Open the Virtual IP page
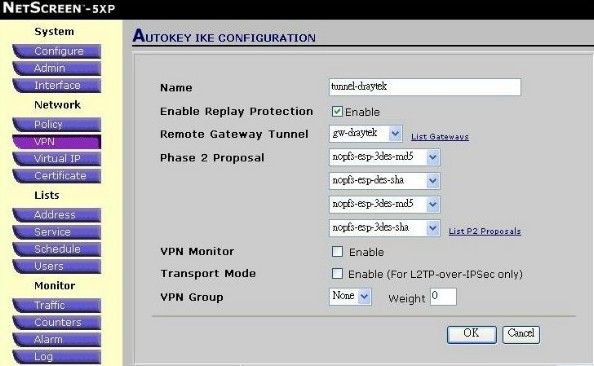Screen dimensions: 594x366 [57, 158]
